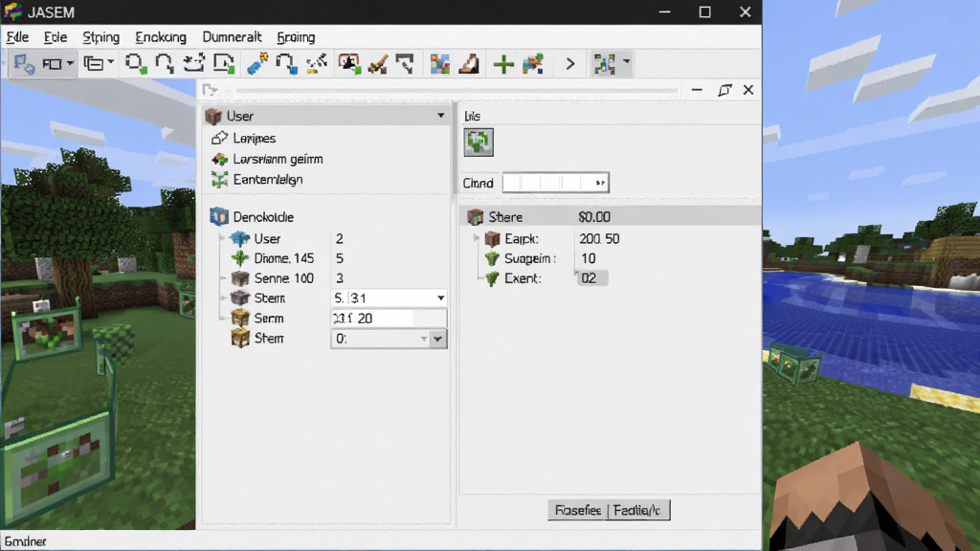Click the blue rotate-with-square toolbar icon
Image resolution: width=980 pixels, height=551 pixels.
[286, 64]
